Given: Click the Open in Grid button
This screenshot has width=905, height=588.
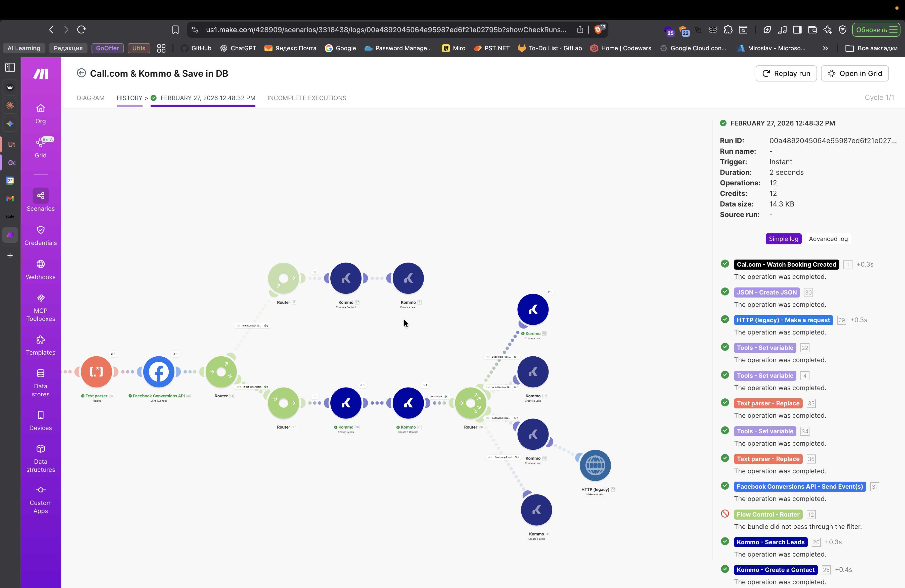Looking at the screenshot, I should pos(854,73).
